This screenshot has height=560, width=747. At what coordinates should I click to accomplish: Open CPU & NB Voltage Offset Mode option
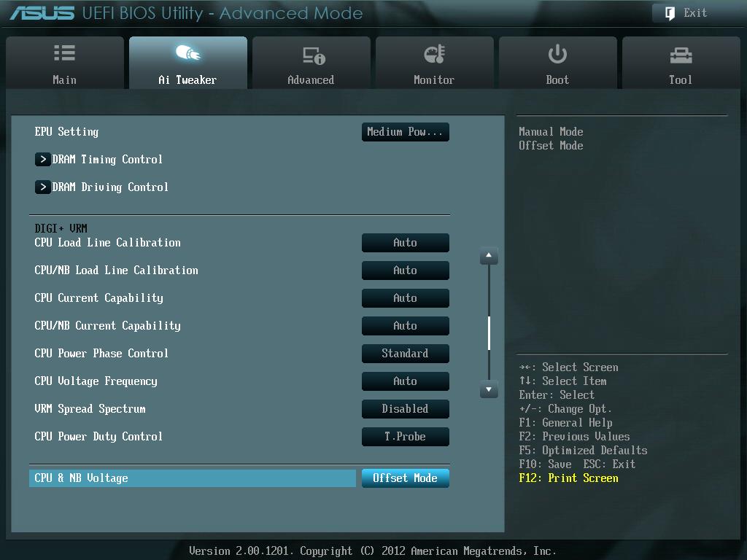[x=406, y=478]
